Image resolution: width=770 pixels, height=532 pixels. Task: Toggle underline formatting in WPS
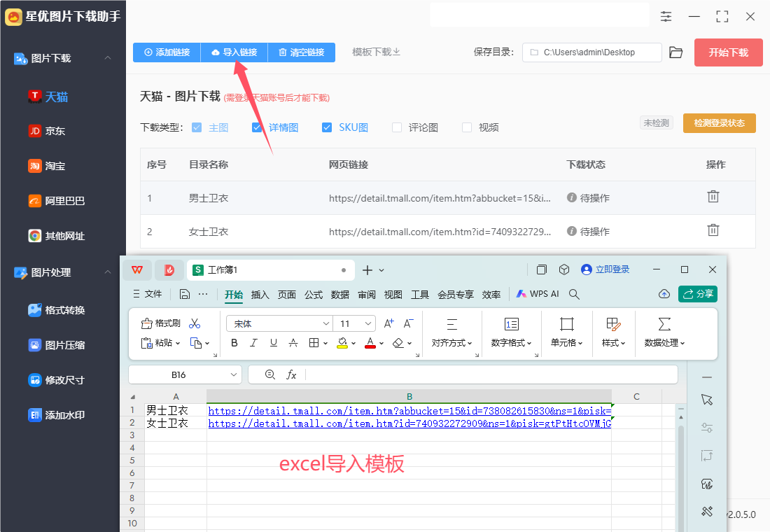point(274,343)
